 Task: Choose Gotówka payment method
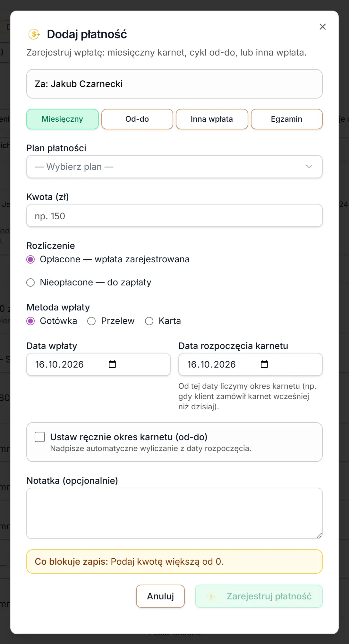(30, 321)
